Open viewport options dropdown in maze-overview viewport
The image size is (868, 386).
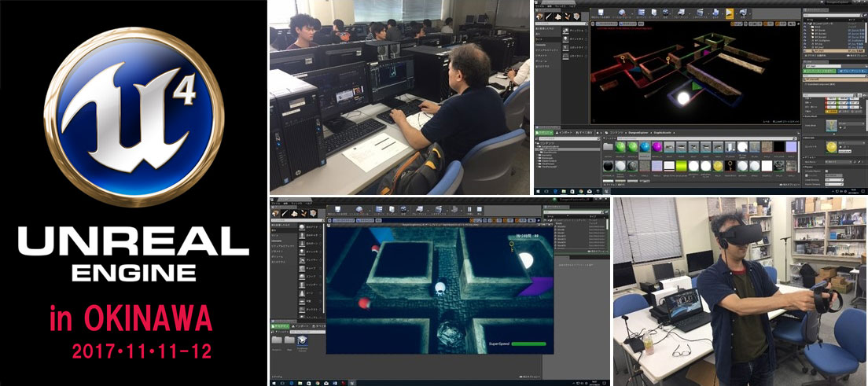pos(593,24)
